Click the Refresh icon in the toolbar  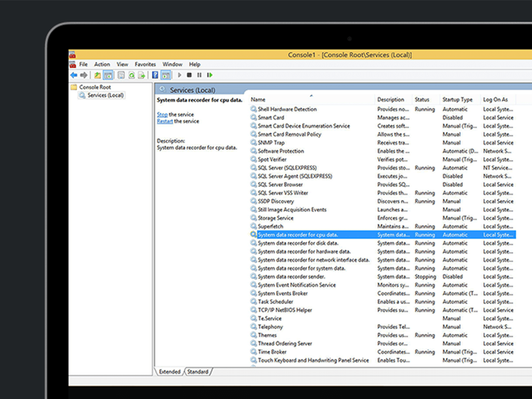coord(132,75)
